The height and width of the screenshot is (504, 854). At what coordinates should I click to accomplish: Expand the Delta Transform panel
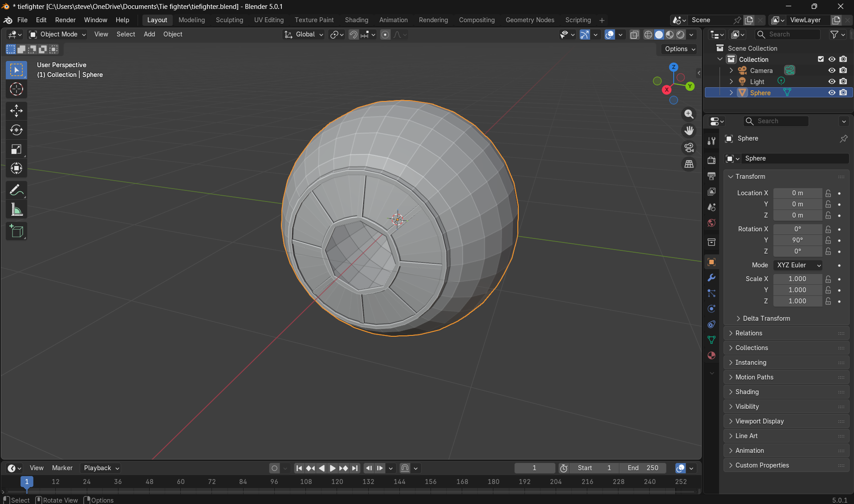point(766,319)
